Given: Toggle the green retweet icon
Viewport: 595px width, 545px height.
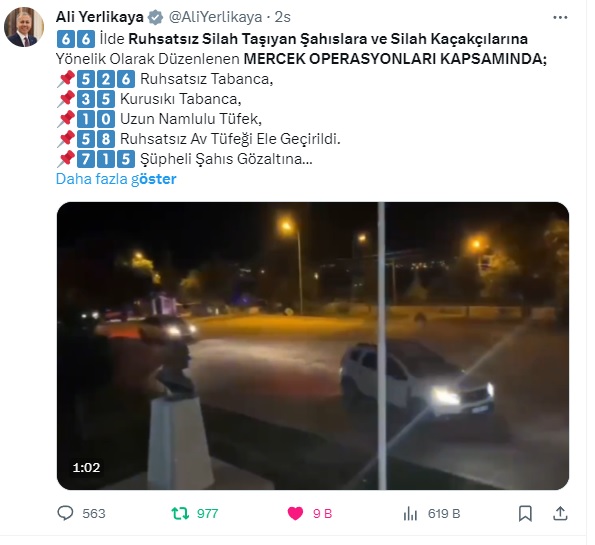Looking at the screenshot, I should [180, 513].
